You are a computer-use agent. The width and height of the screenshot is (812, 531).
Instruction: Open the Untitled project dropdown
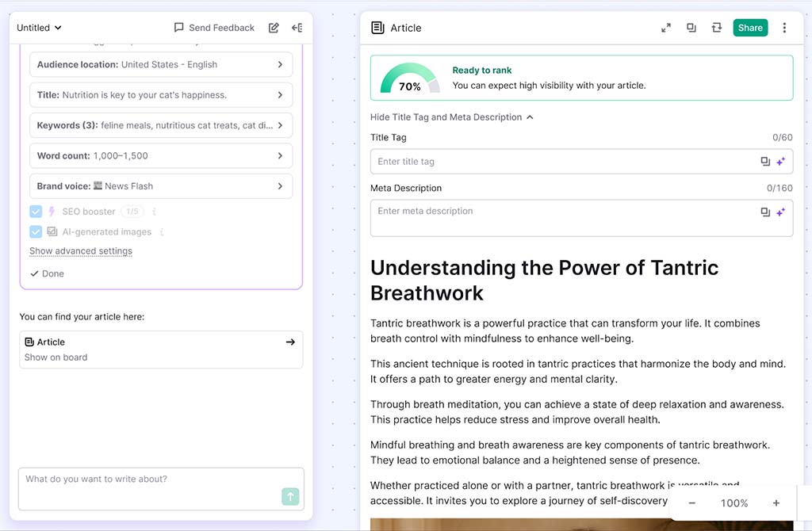(x=39, y=28)
